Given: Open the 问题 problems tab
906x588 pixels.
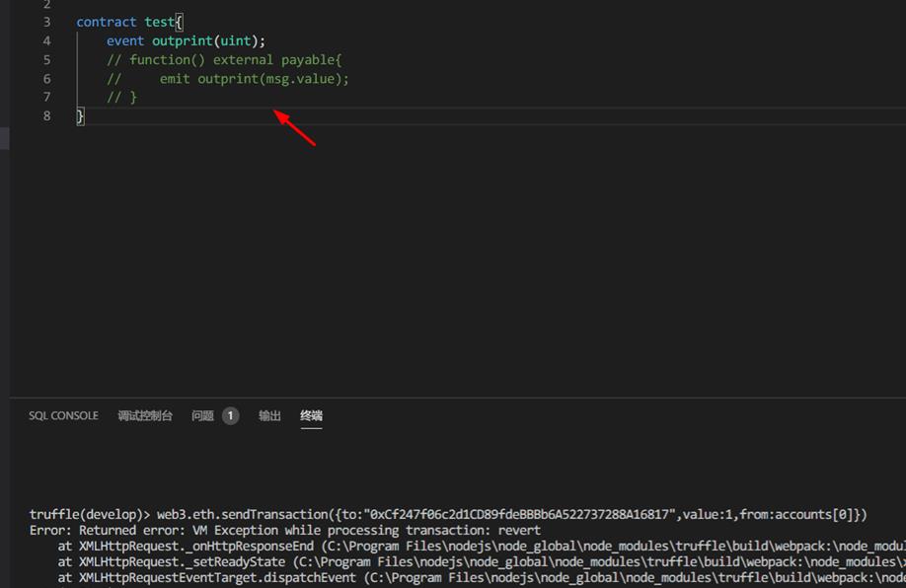Looking at the screenshot, I should [x=202, y=416].
